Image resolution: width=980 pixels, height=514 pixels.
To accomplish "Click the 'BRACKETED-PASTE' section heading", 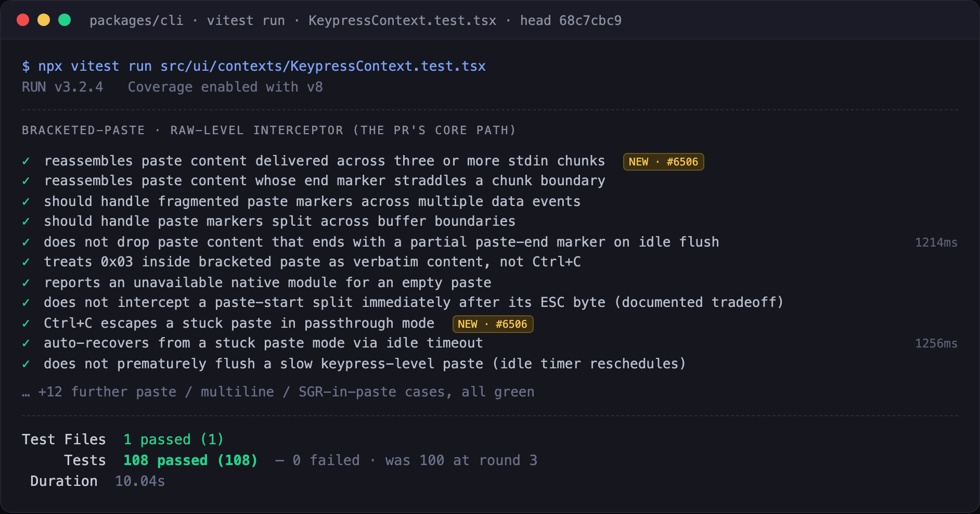I will (83, 130).
